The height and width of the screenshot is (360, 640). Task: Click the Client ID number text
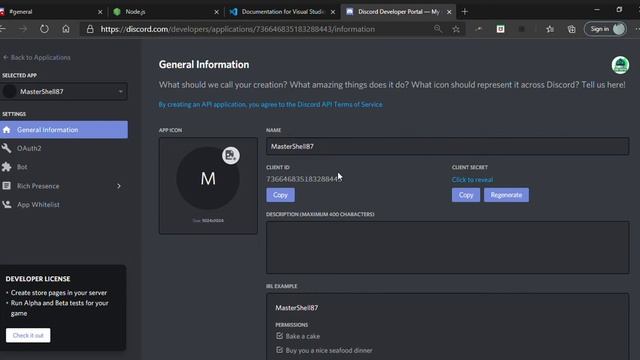pos(304,179)
